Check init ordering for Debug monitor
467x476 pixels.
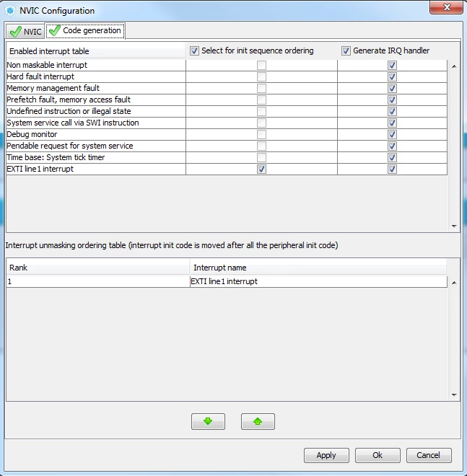click(261, 134)
